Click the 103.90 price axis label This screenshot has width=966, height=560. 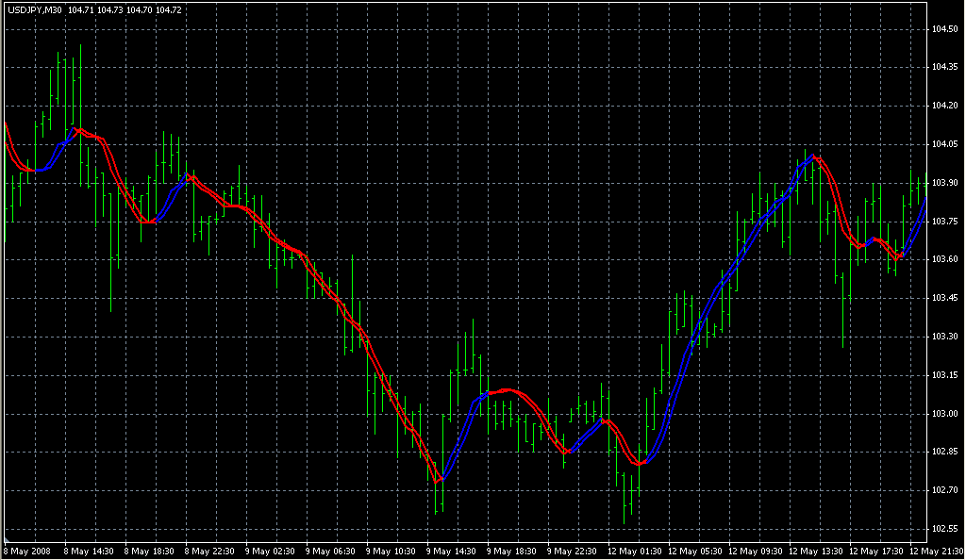click(944, 183)
